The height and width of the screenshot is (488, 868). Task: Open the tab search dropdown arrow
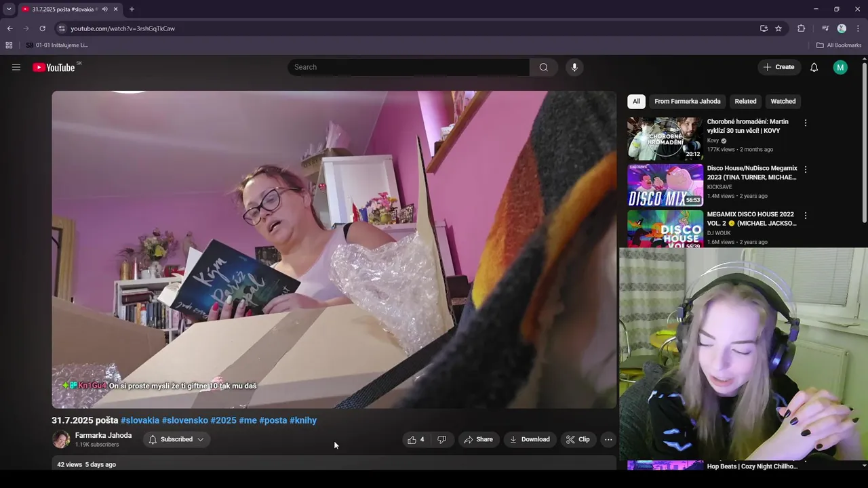coord(9,9)
